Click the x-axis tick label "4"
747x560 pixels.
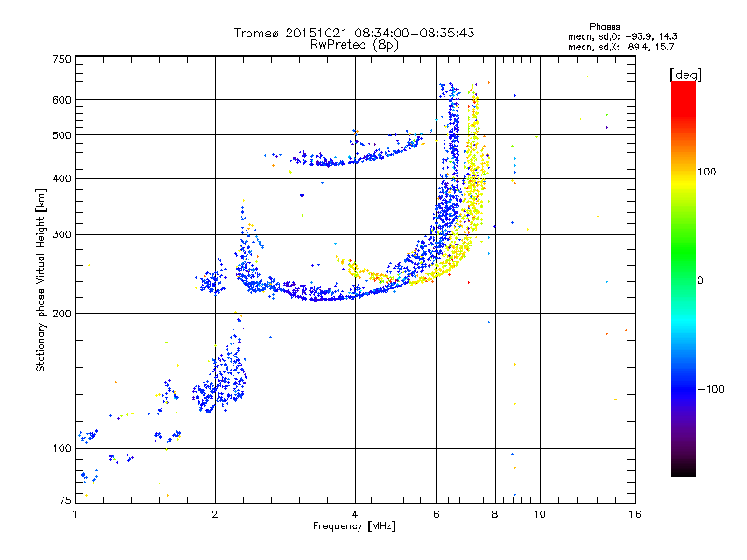pos(355,514)
